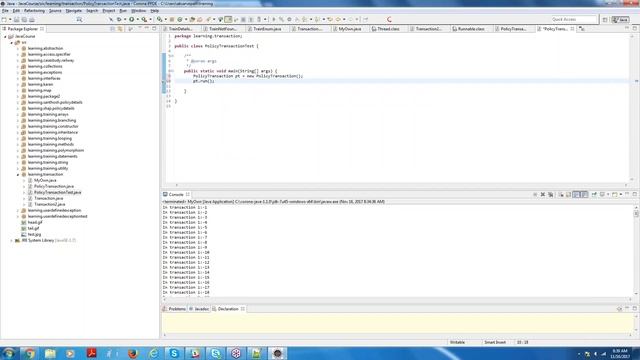Expand the learning.userdefinedexception package
The image size is (640, 360).
pos(18,210)
